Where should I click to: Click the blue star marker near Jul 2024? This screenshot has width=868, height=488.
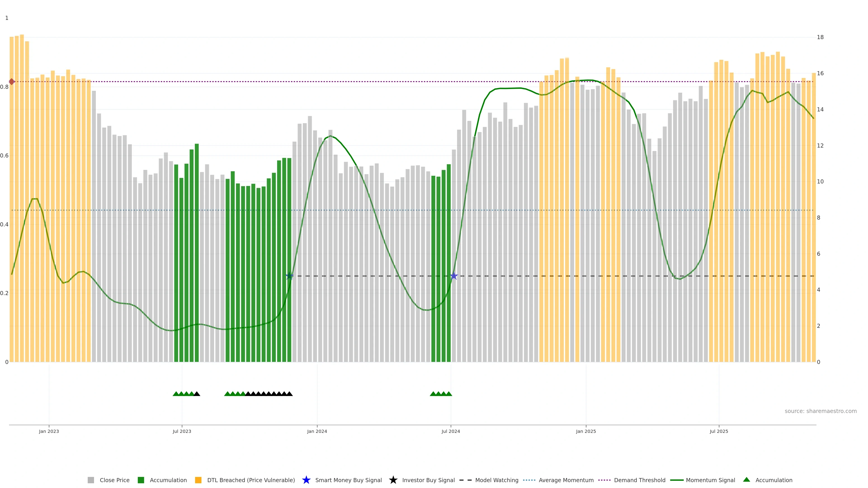pyautogui.click(x=453, y=276)
